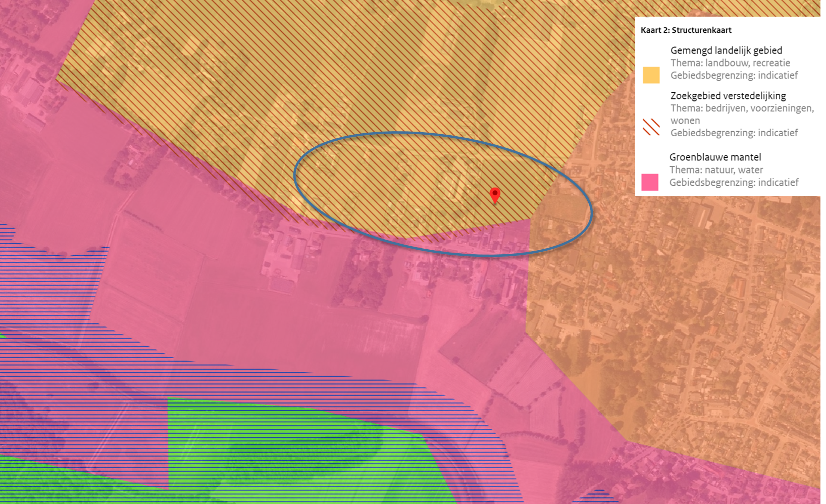Click 'Gebiedsbegrenzing: indicatief' under Zoekgebied verstedelijking
Image resolution: width=826 pixels, height=504 pixels.
click(734, 133)
